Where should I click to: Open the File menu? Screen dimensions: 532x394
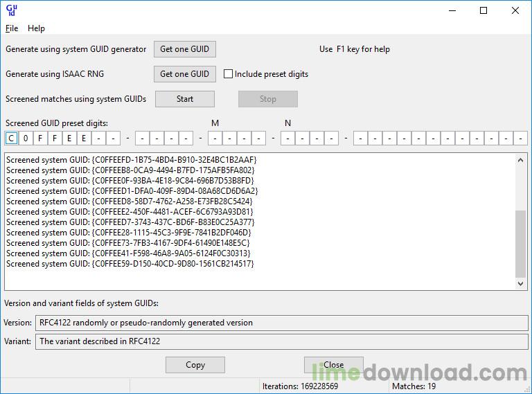point(12,28)
